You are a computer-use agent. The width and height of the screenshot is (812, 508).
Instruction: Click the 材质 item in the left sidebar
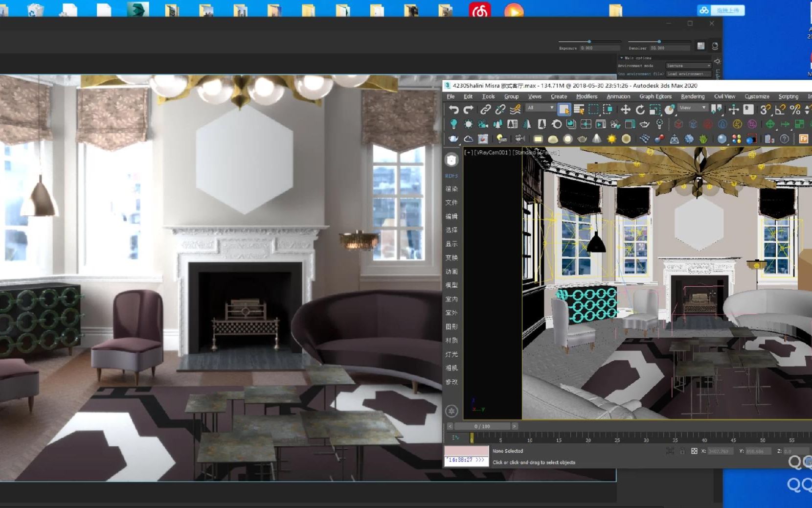point(451,340)
